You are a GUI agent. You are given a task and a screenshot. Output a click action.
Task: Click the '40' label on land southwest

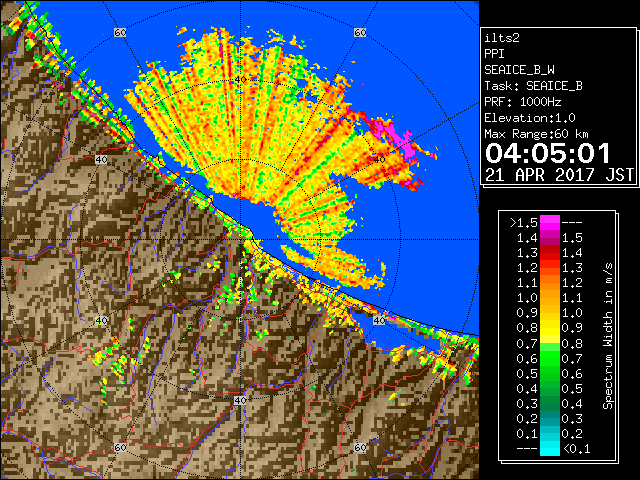coord(101,320)
